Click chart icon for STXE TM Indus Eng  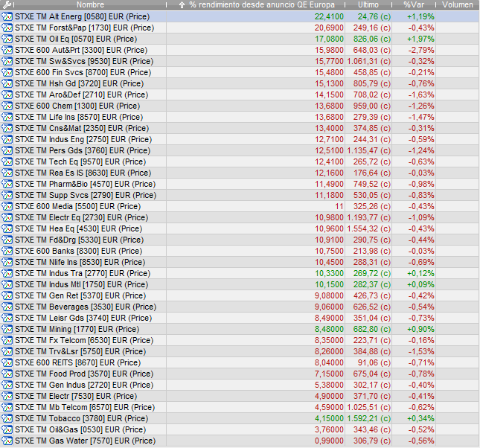click(7, 140)
